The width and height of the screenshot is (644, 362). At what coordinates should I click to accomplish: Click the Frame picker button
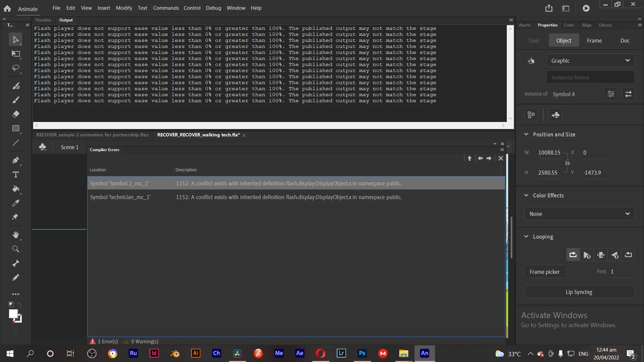pos(545,272)
